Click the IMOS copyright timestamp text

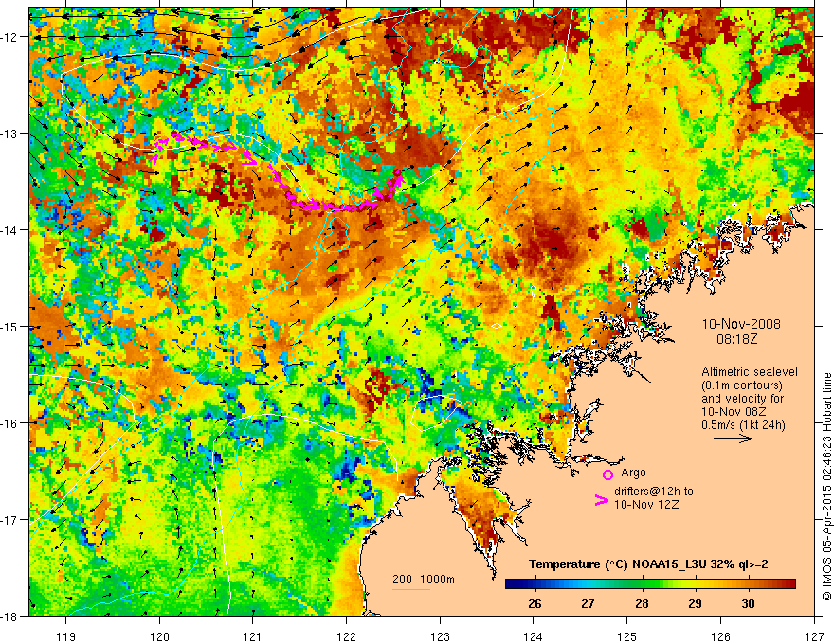(x=826, y=485)
